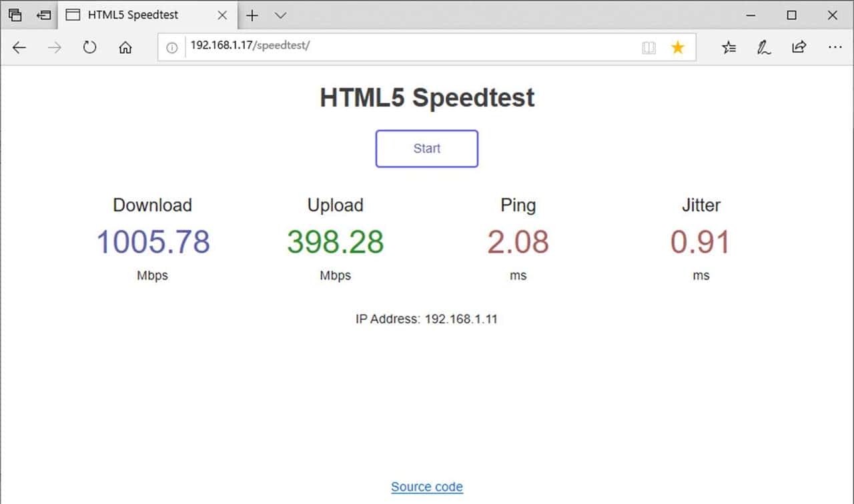Refresh the speedtest page
The image size is (854, 504).
pos(90,47)
